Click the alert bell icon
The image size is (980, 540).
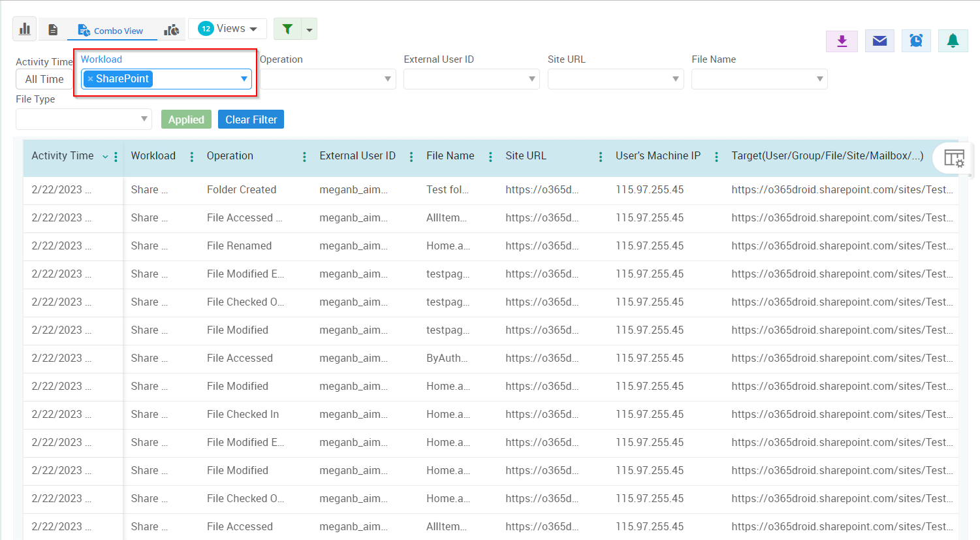click(x=953, y=41)
